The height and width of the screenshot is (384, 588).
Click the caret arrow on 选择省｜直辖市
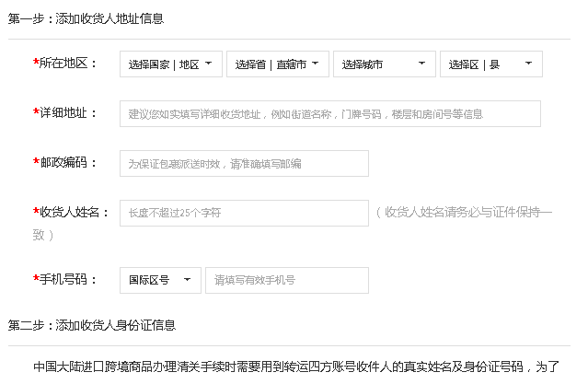coord(315,64)
